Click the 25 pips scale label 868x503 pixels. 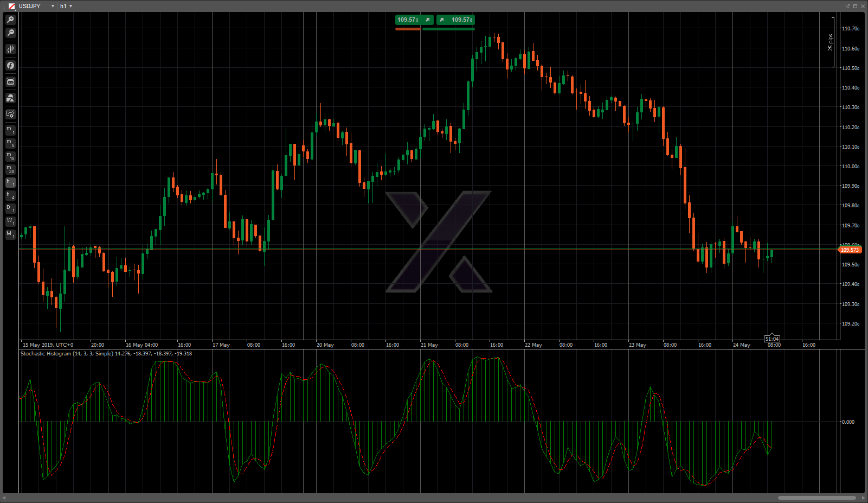[830, 42]
